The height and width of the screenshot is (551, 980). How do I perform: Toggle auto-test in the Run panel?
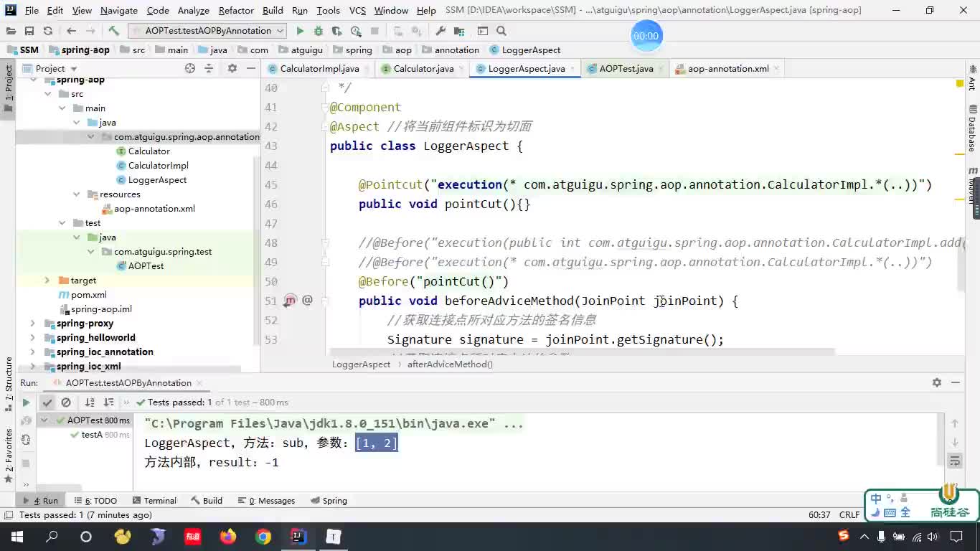click(26, 440)
